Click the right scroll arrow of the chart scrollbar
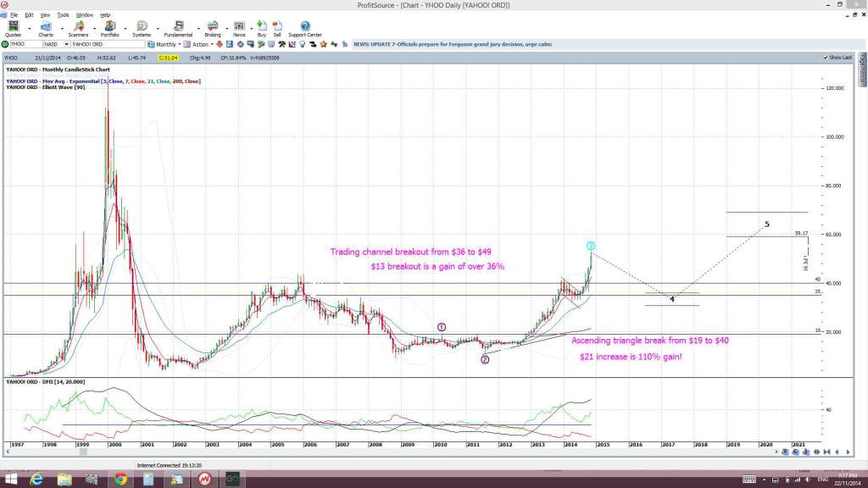 tap(776, 452)
